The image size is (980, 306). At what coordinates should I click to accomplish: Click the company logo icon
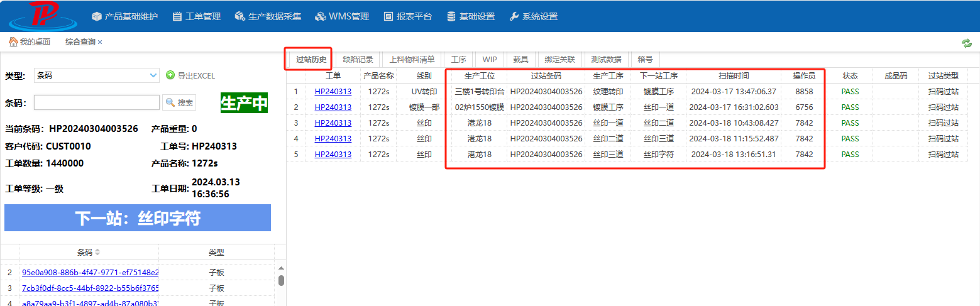42,16
